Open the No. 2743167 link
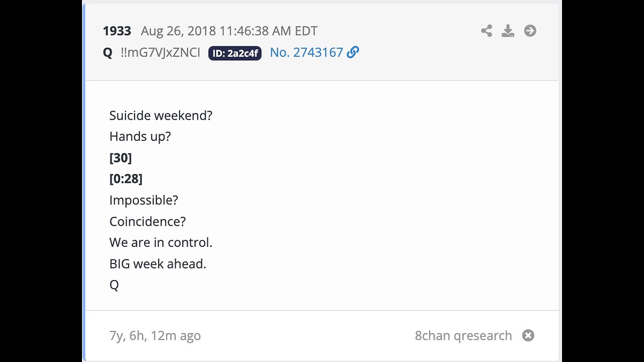The width and height of the screenshot is (644, 362). (306, 52)
